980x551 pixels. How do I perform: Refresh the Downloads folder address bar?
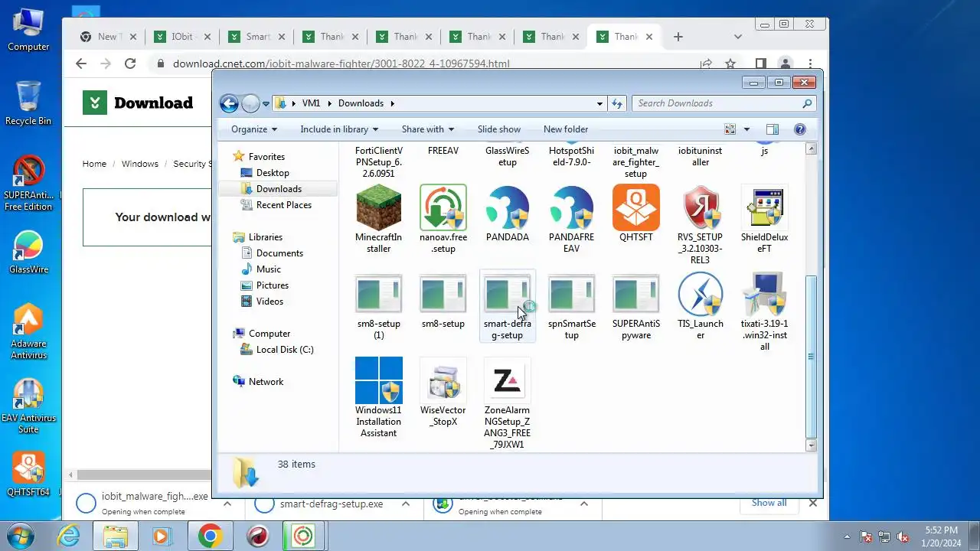[618, 103]
